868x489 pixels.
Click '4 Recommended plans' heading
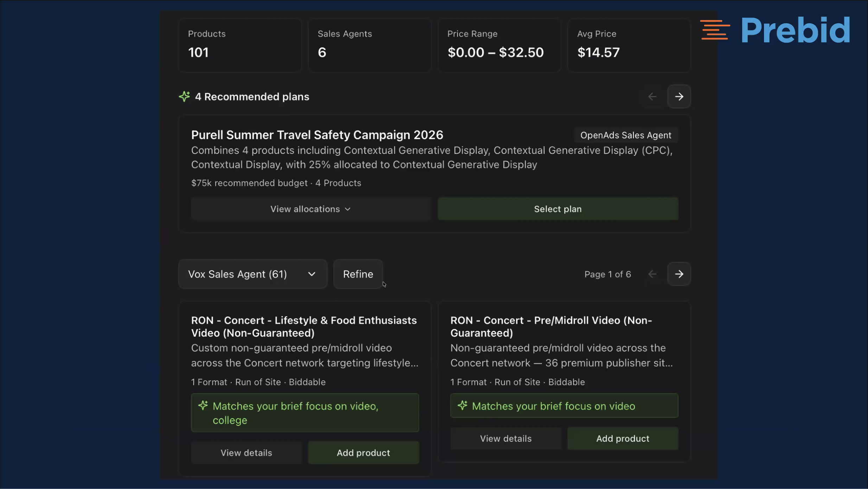tap(252, 97)
